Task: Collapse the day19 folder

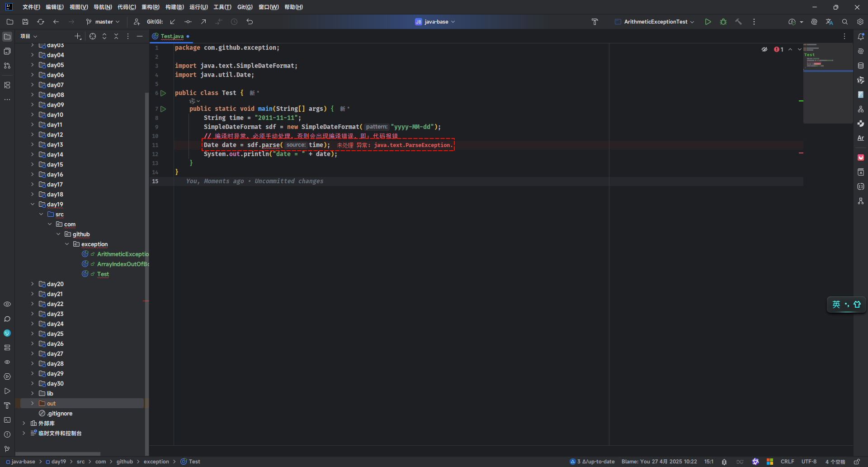Action: pos(33,205)
